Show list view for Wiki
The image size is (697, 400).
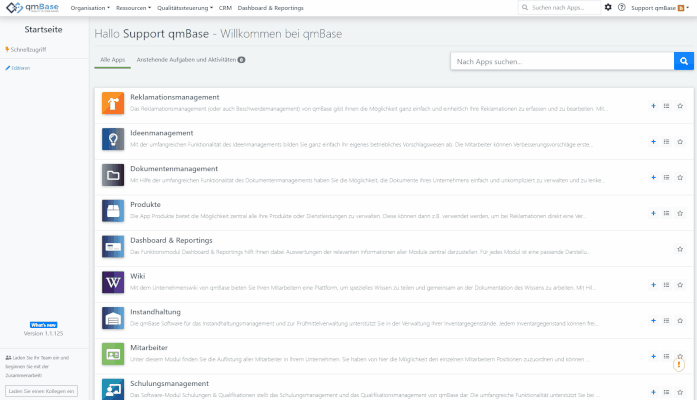click(666, 285)
